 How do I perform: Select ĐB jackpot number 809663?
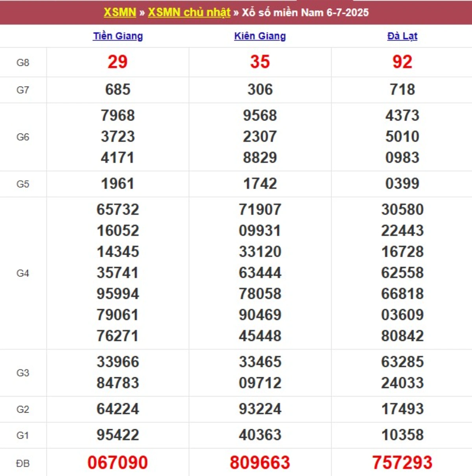(x=260, y=463)
